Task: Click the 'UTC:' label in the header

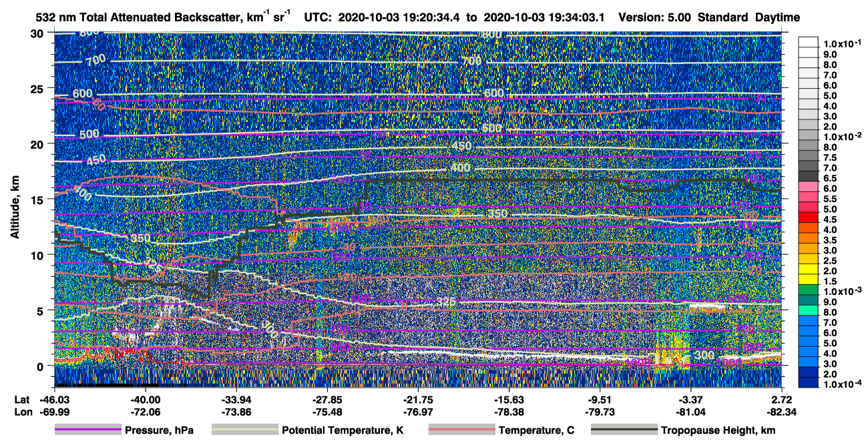Action: pos(317,18)
